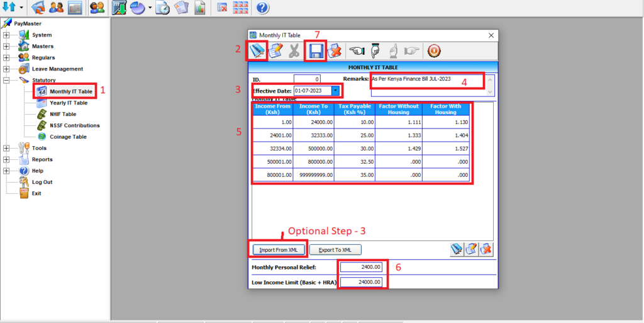This screenshot has height=323, width=644.
Task: Click the delete row icon below the table
Action: click(486, 249)
